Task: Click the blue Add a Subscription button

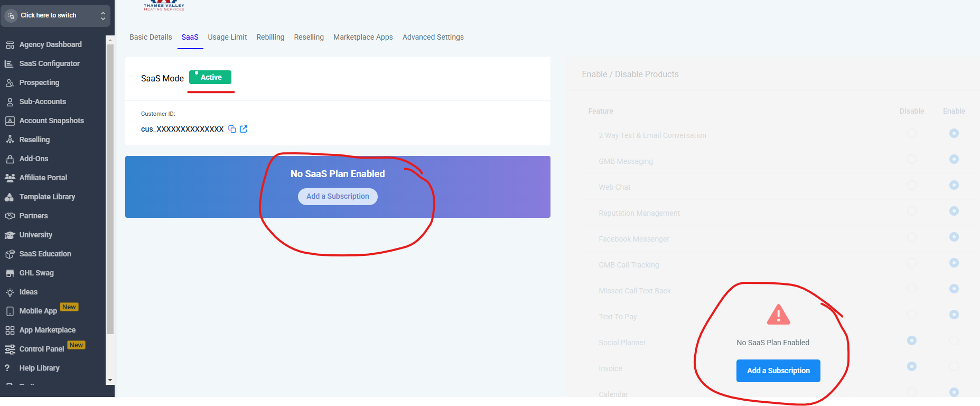Action: point(778,371)
